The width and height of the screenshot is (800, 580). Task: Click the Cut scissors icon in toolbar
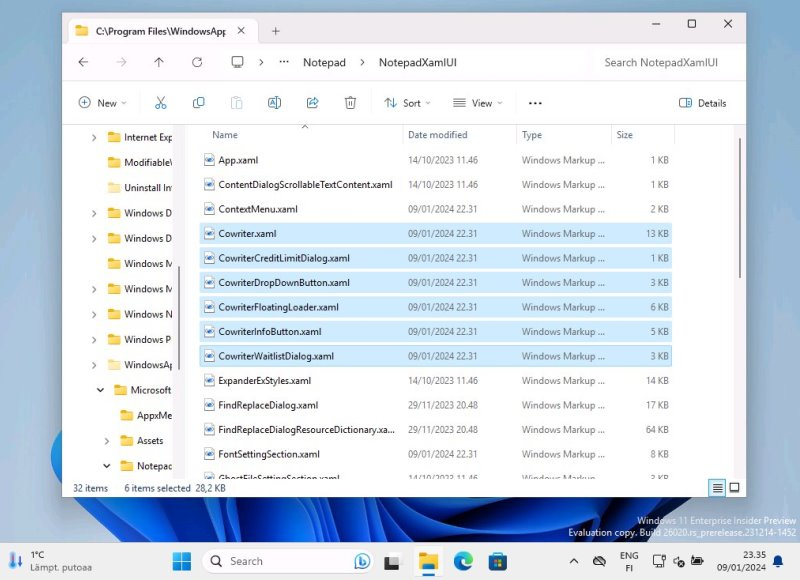(160, 103)
